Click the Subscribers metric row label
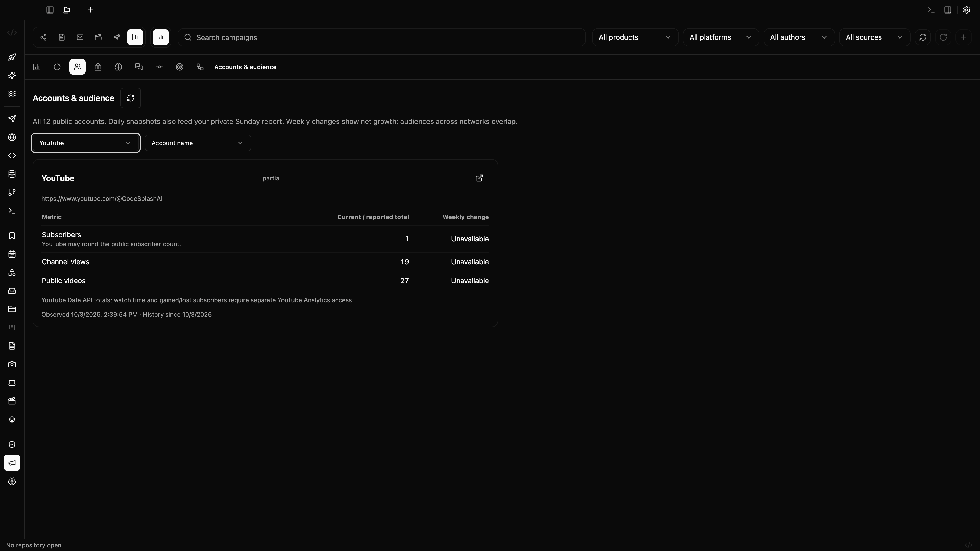This screenshot has width=980, height=551. coord(61,235)
